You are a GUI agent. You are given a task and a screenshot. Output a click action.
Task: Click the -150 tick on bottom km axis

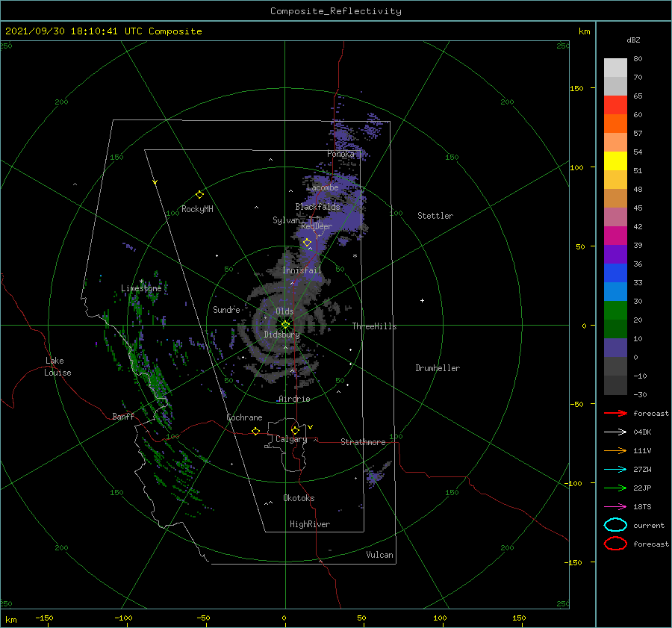click(44, 618)
